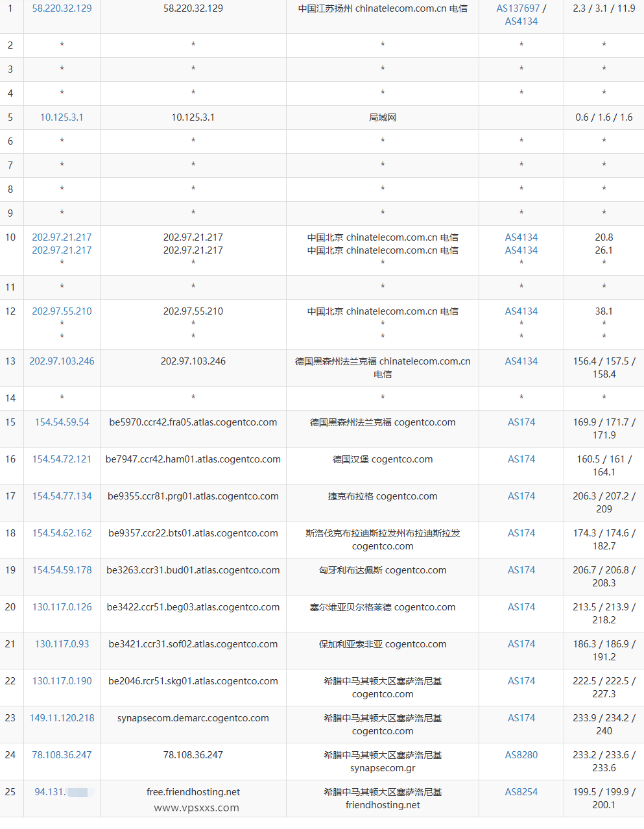Select hostname free.friendhosting.net
Image resolution: width=644 pixels, height=829 pixels.
(x=193, y=792)
